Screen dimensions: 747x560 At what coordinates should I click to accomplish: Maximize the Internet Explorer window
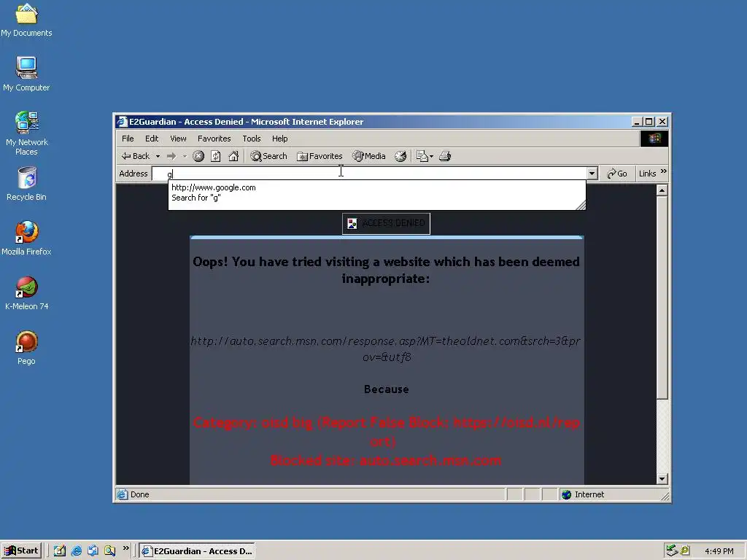tap(649, 122)
